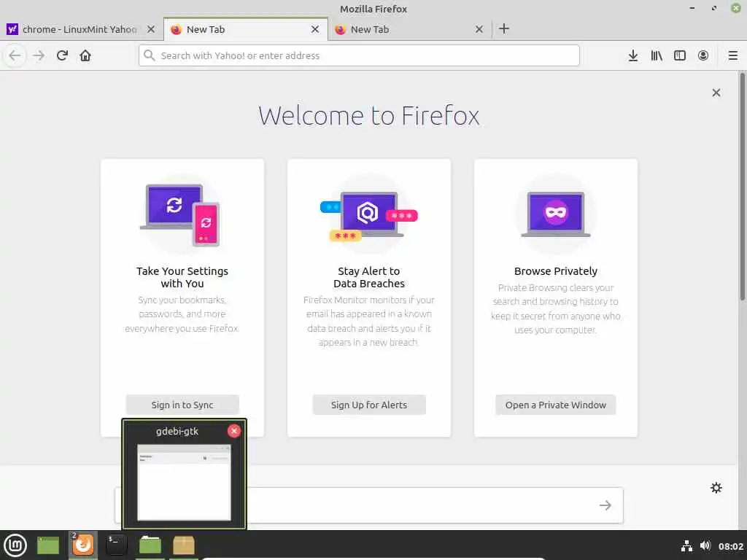The height and width of the screenshot is (560, 747).
Task: Minimize the Mozilla Firefox window
Action: pyautogui.click(x=692, y=8)
